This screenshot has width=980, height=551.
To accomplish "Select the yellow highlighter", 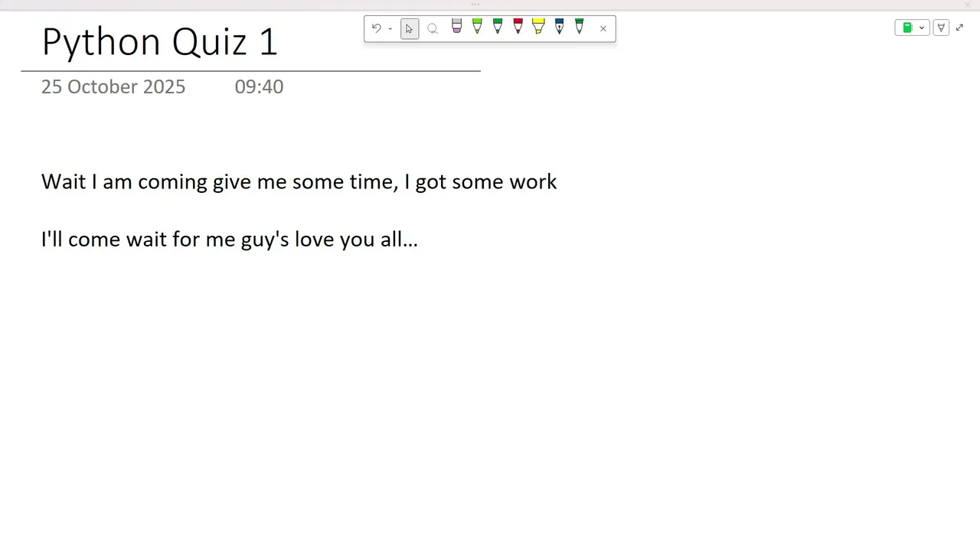I will tap(538, 28).
